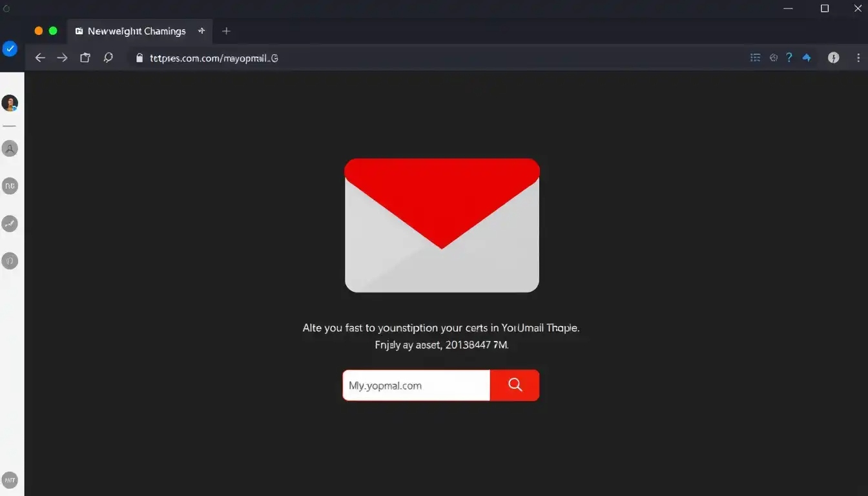Maximize the window from the title bar

(825, 8)
